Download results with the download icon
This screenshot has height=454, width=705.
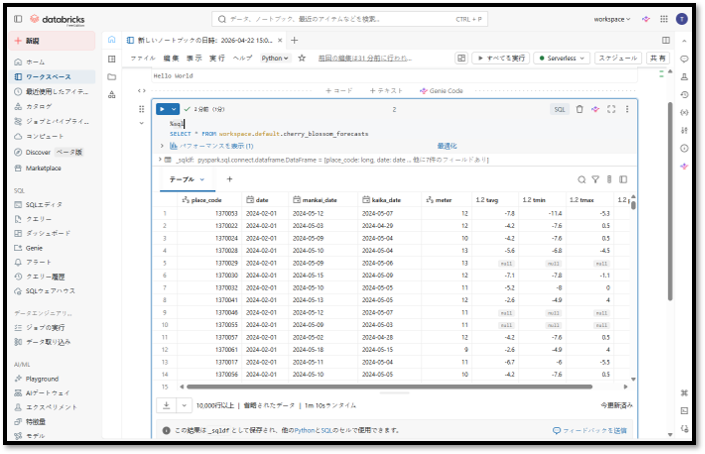(168, 405)
